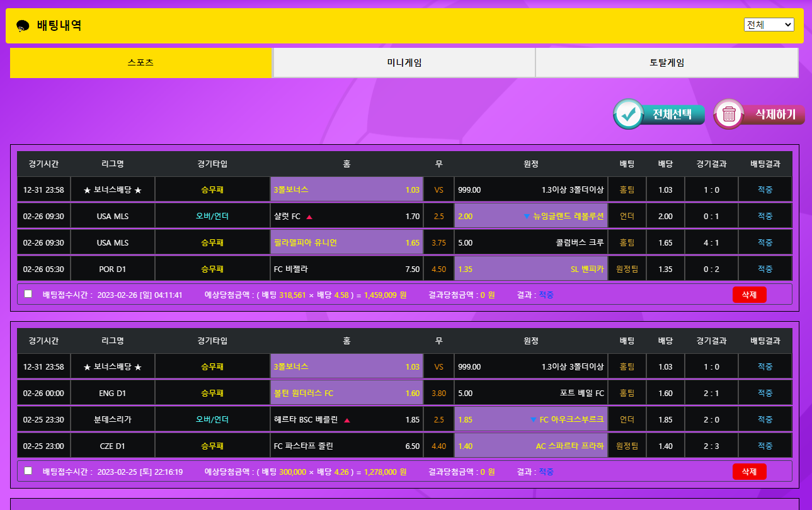
Task: Click the AC 스파르타 프라하 away cell
Action: [x=531, y=446]
